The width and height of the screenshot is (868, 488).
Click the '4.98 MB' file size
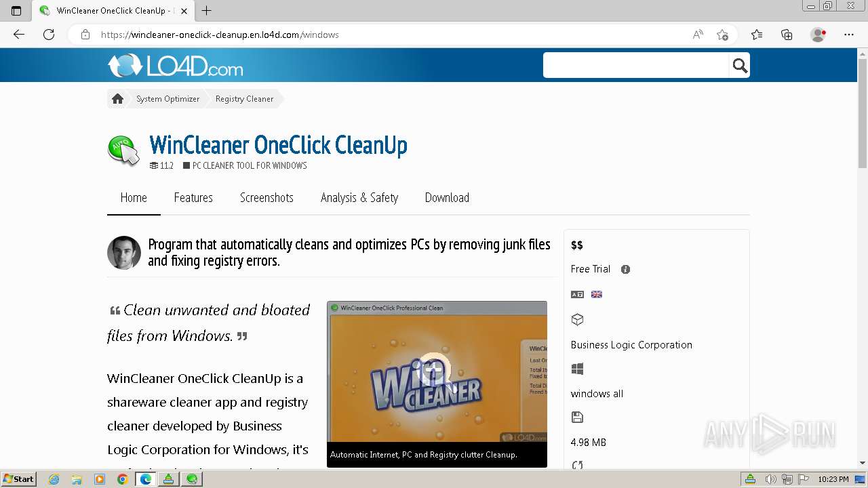coord(589,443)
